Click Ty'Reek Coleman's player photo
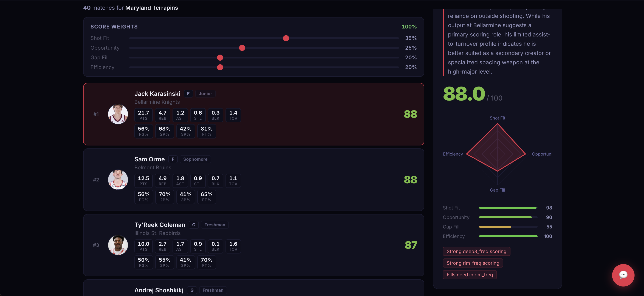 pos(118,245)
